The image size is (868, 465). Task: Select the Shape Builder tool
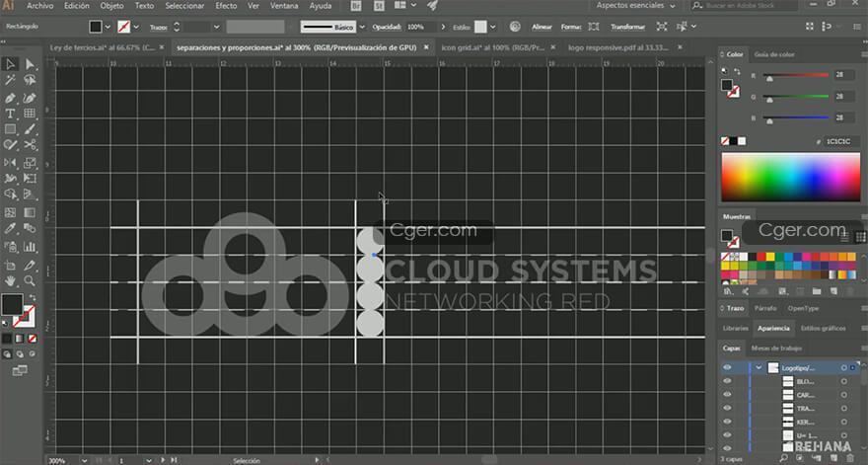coord(10,194)
